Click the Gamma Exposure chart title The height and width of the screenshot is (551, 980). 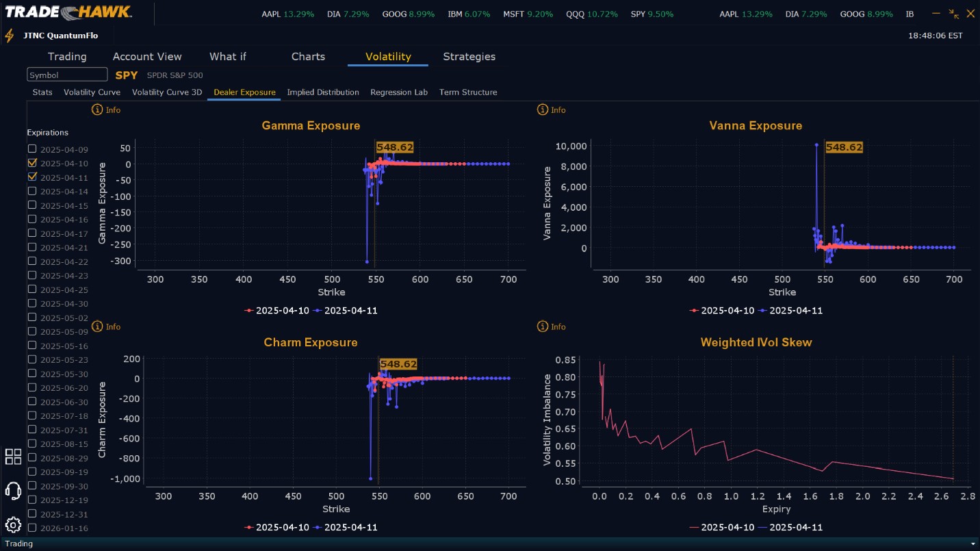[x=311, y=126]
